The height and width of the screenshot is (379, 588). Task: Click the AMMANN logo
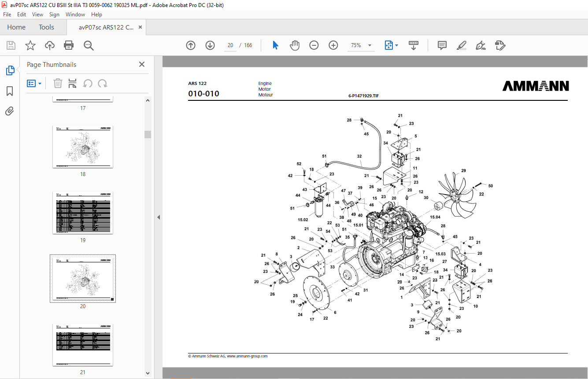coord(536,86)
